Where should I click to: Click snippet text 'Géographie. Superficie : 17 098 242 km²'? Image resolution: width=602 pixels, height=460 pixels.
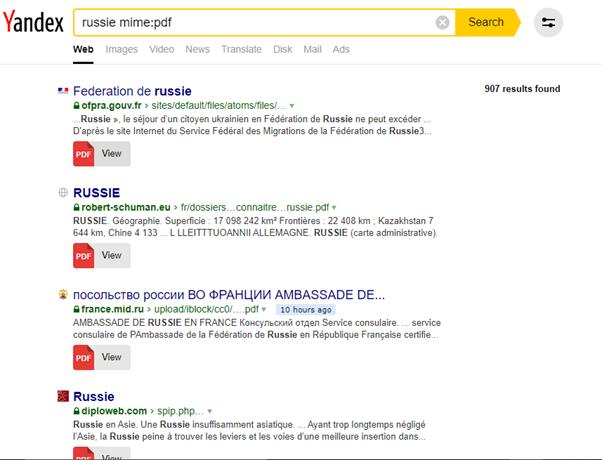[194, 221]
